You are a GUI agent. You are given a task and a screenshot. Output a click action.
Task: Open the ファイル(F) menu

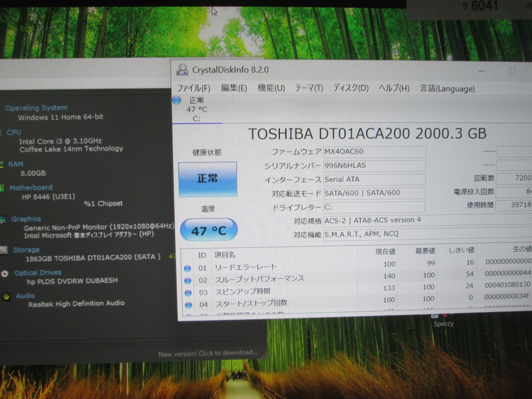[x=193, y=88]
